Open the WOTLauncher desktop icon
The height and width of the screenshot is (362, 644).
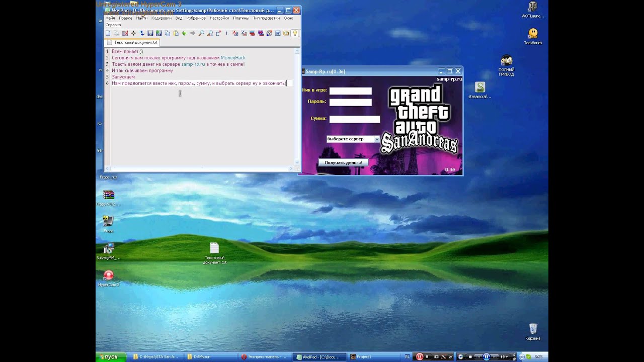(532, 10)
